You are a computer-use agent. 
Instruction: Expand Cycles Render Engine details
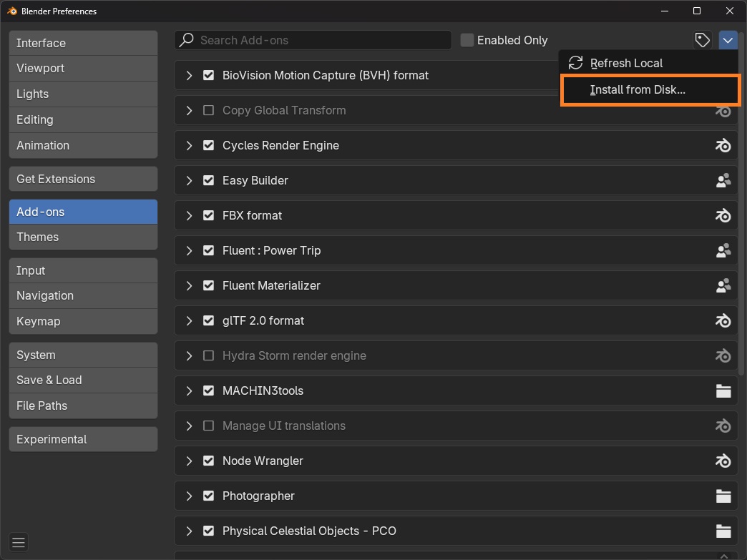(189, 145)
